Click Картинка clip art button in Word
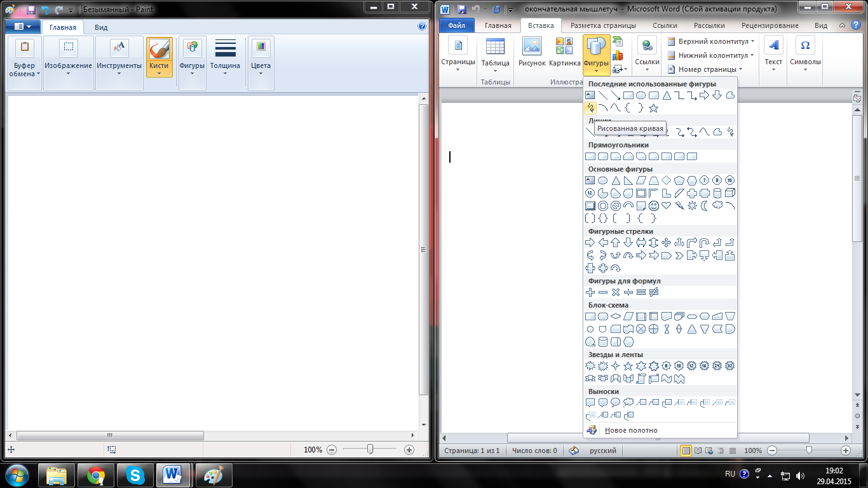 (564, 53)
